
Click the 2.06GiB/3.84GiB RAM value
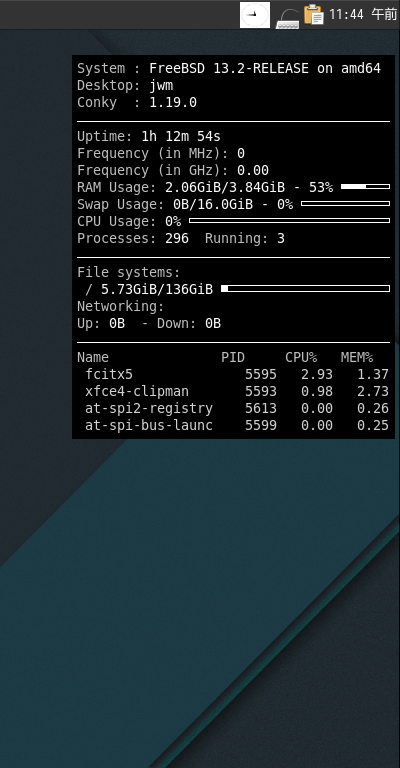pos(225,187)
